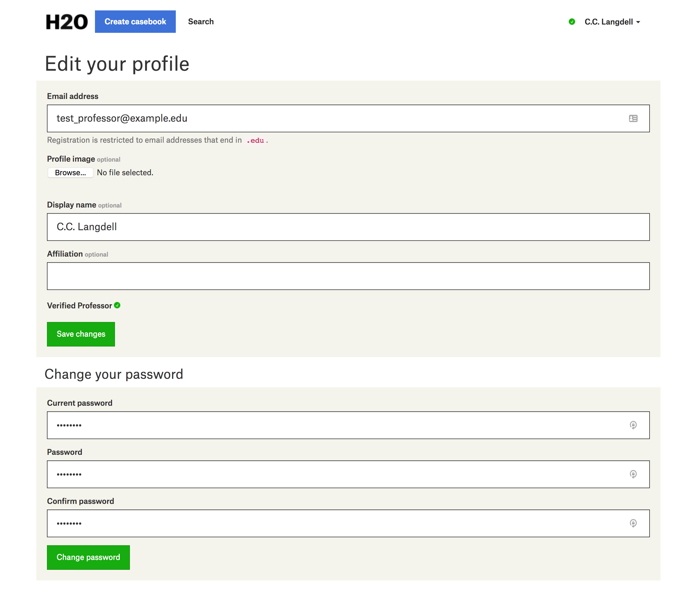This screenshot has height=605, width=700.
Task: Click the green verified badge next to the user name in header
Action: tap(572, 22)
